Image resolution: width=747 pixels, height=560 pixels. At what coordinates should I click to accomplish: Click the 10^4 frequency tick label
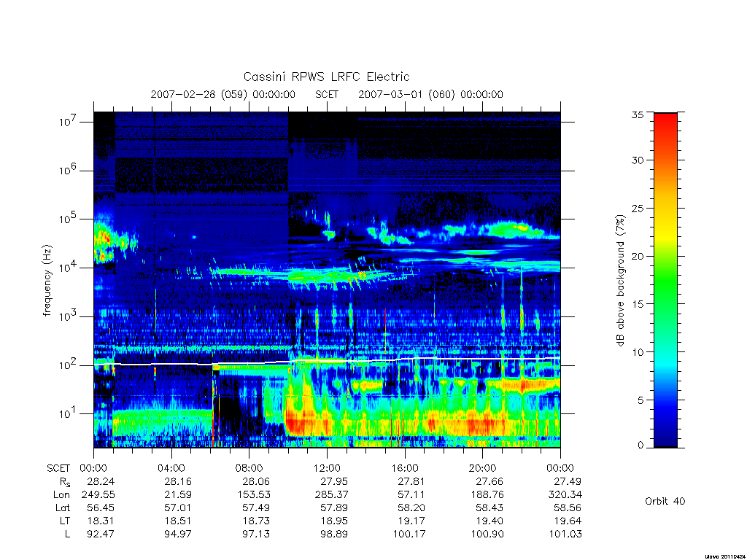[69, 267]
